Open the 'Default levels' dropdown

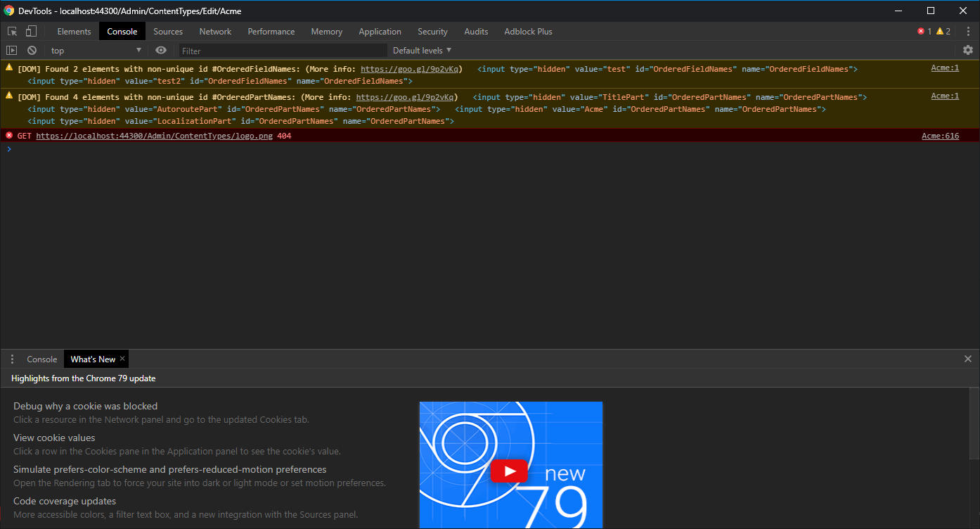(x=420, y=50)
